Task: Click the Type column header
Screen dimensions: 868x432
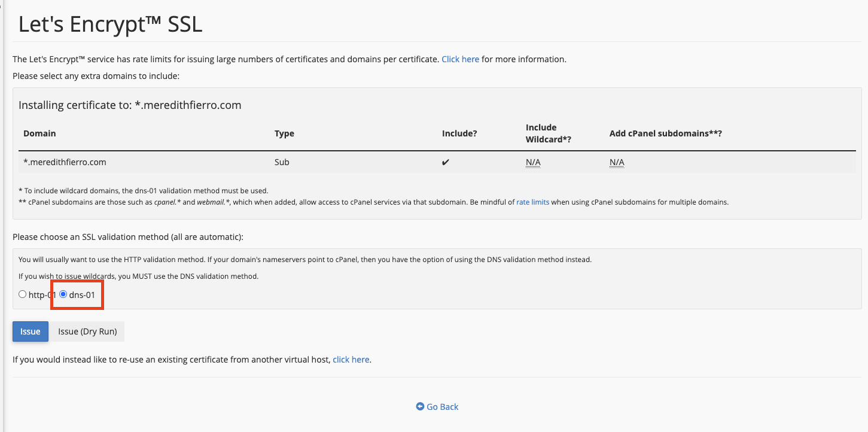Action: click(284, 133)
